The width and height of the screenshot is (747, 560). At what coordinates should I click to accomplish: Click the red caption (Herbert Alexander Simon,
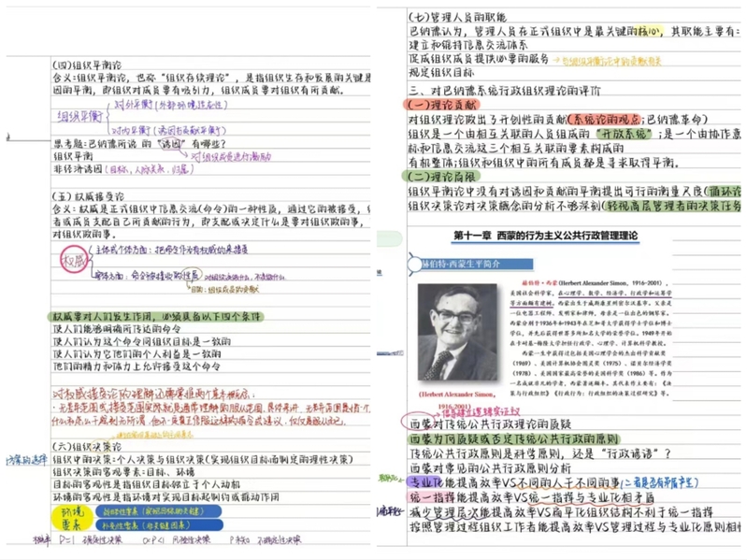(457, 395)
